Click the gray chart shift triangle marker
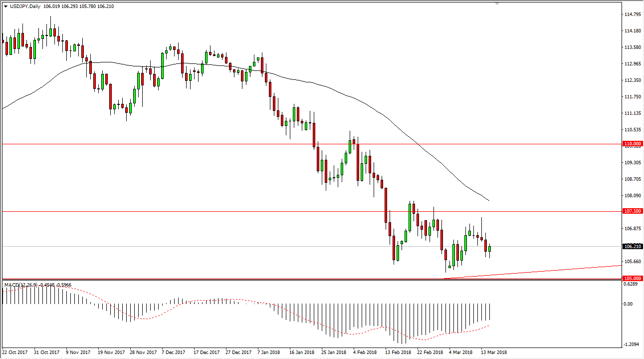This screenshot has height=359, width=644. pos(497,4)
